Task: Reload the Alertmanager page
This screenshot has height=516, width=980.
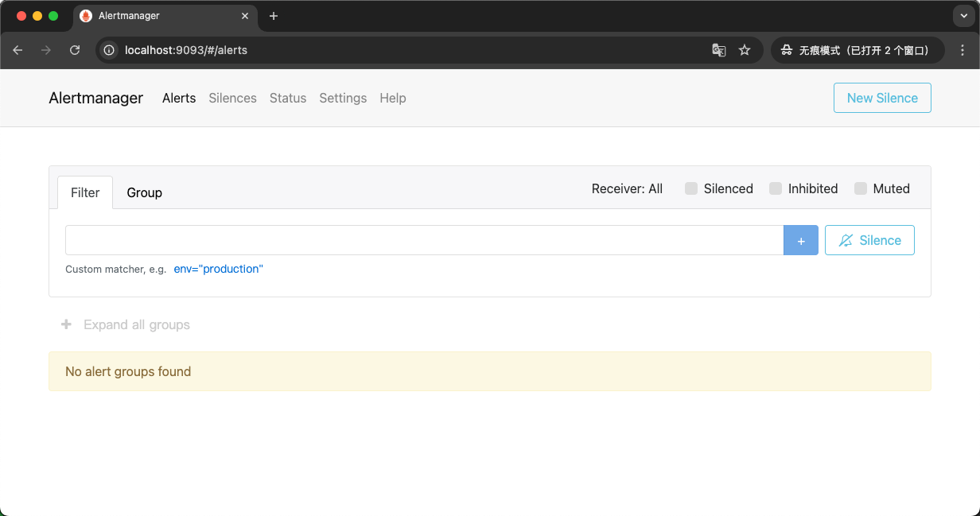Action: pyautogui.click(x=74, y=49)
